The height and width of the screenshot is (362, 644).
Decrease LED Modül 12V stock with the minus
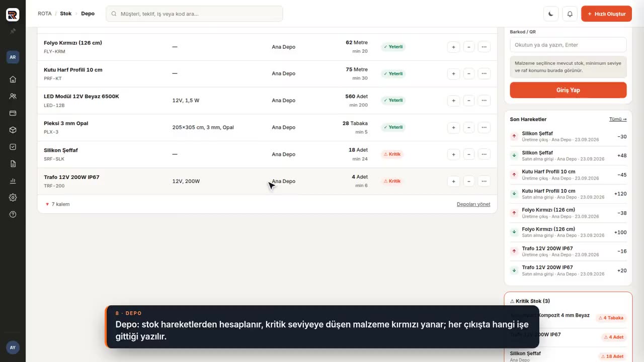click(468, 101)
